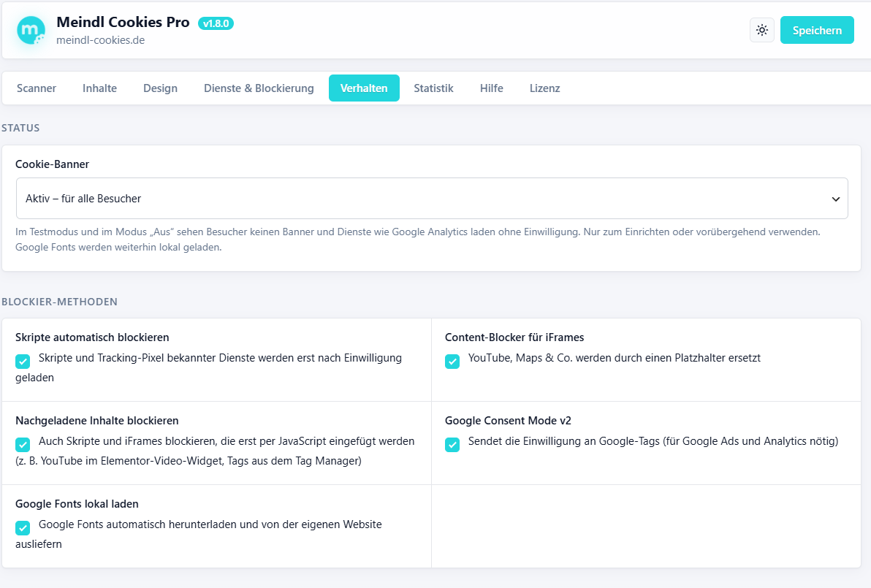Click the meindl-cookies.de text
This screenshot has height=588, width=871.
point(101,40)
